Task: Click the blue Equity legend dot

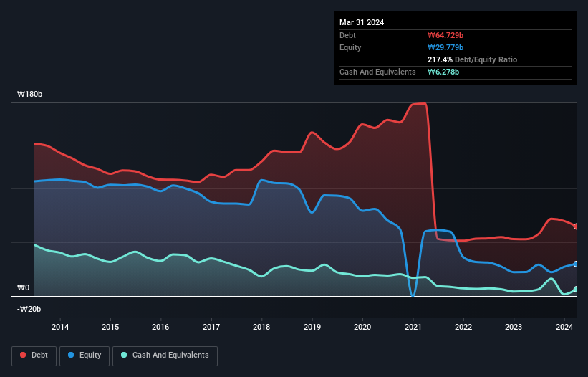Action: 71,355
